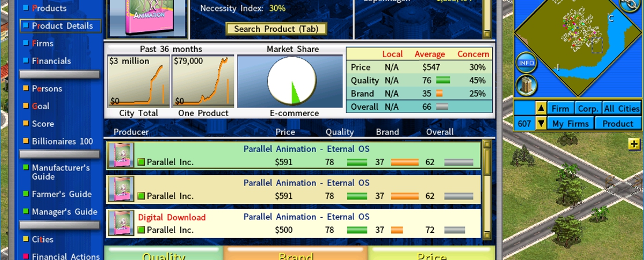This screenshot has width=644, height=260.
Task: Click the INFO round button
Action: (526, 63)
